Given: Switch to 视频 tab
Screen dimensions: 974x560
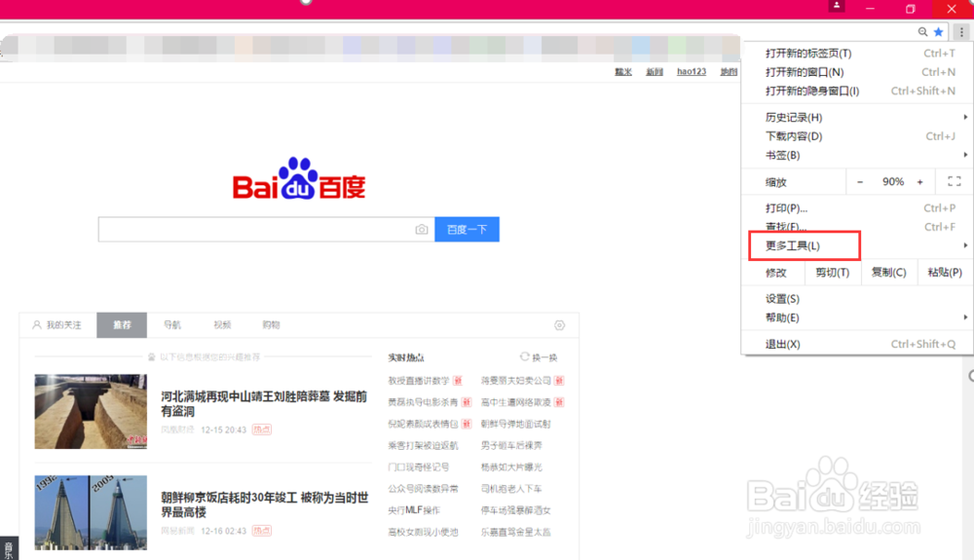Looking at the screenshot, I should click(222, 325).
